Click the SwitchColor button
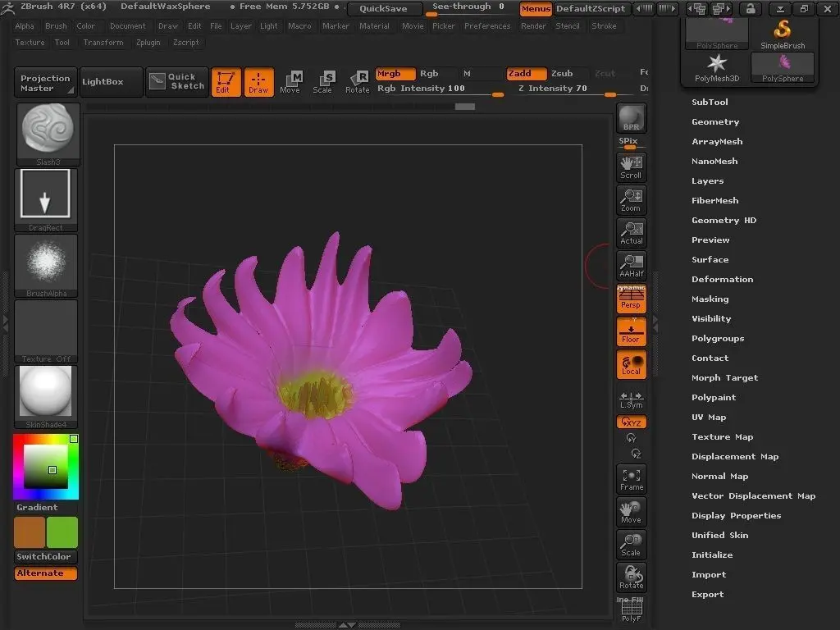 [46, 557]
